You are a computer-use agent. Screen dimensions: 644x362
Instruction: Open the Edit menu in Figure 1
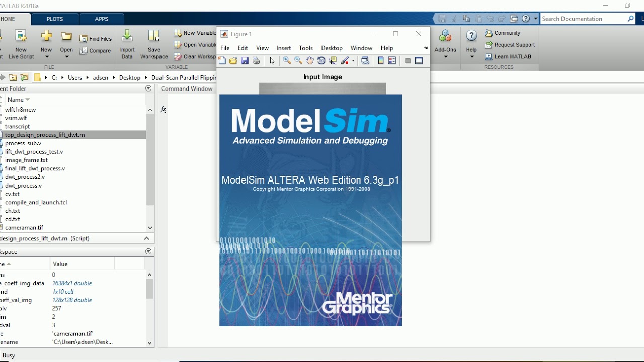(x=243, y=48)
